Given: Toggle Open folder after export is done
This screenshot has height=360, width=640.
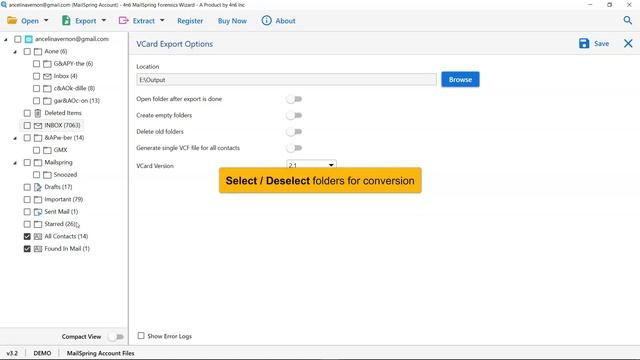Looking at the screenshot, I should [x=294, y=99].
